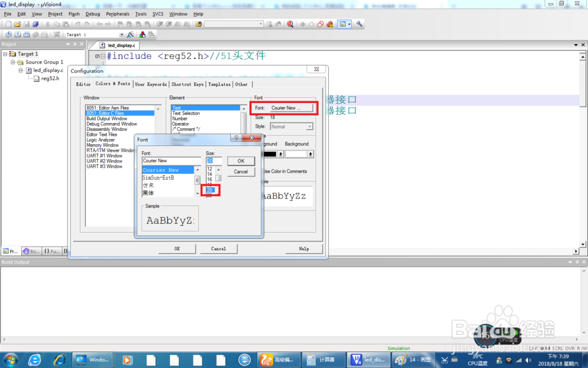Comment selection via toolbar icon

[178, 24]
